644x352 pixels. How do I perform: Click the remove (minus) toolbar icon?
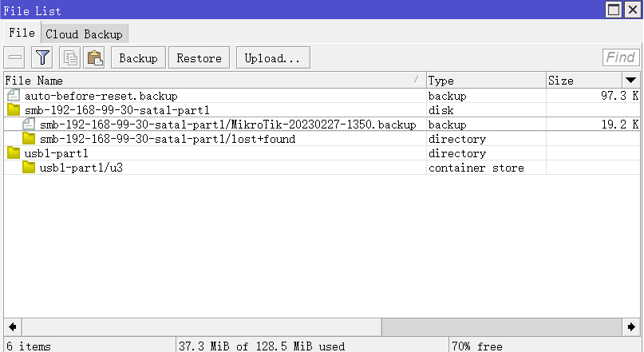click(x=15, y=57)
